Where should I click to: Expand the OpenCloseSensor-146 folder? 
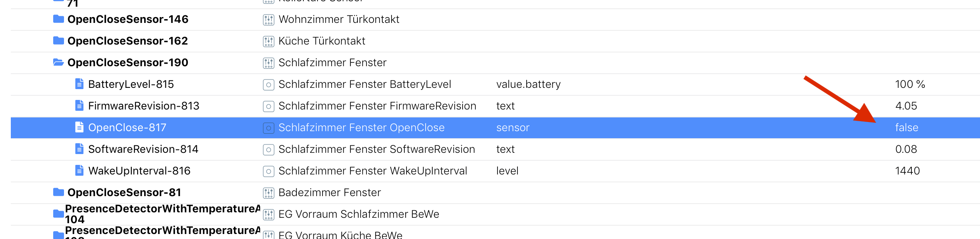(x=58, y=19)
